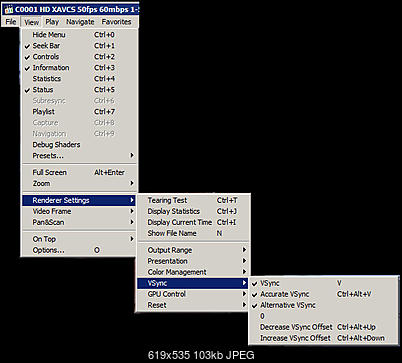The height and width of the screenshot is (363, 402).
Task: Select Display Statistics entry
Action: (x=193, y=211)
